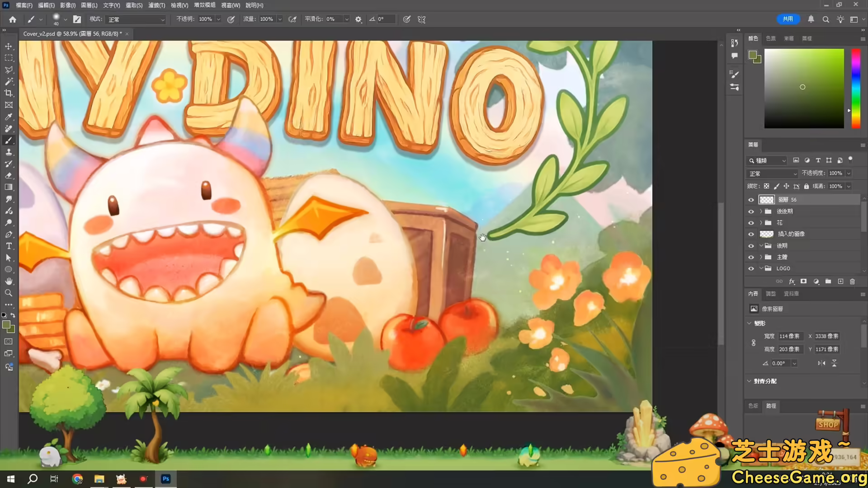Enable lock transparent pixels

[x=766, y=186]
